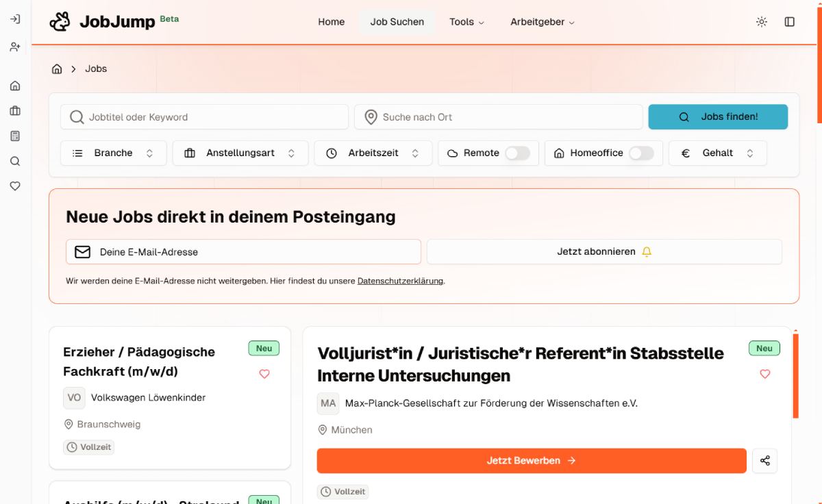This screenshot has height=504, width=822.
Task: Toggle the Remote switch
Action: pos(518,153)
